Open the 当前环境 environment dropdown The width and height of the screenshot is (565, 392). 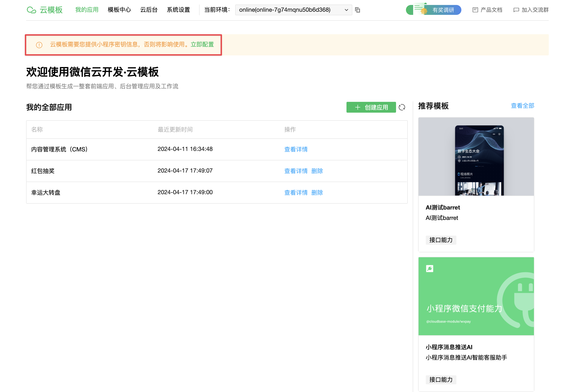tap(290, 10)
